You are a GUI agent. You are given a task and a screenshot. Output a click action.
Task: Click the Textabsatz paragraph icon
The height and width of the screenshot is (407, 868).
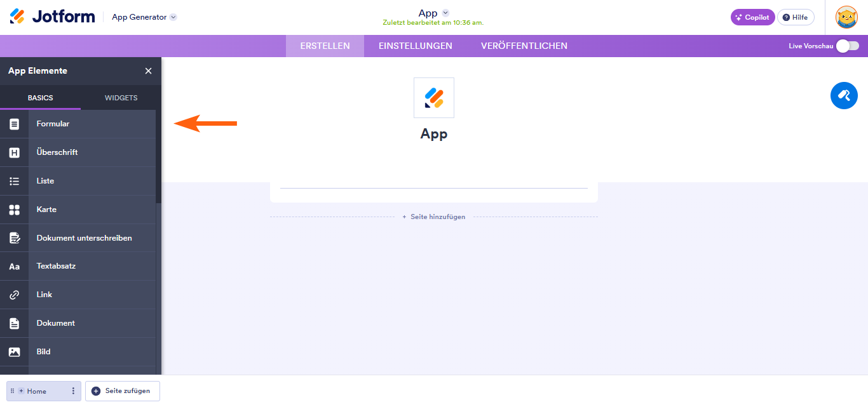pos(15,266)
